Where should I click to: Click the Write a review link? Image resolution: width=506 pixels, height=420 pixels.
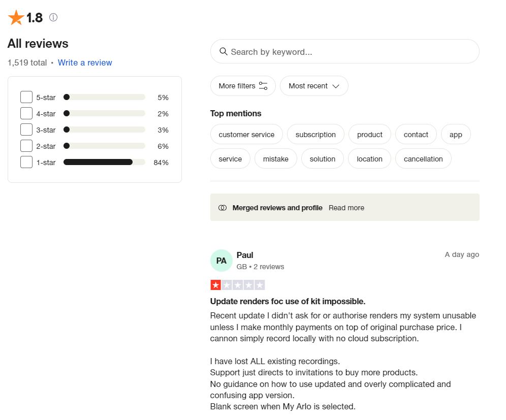point(85,62)
